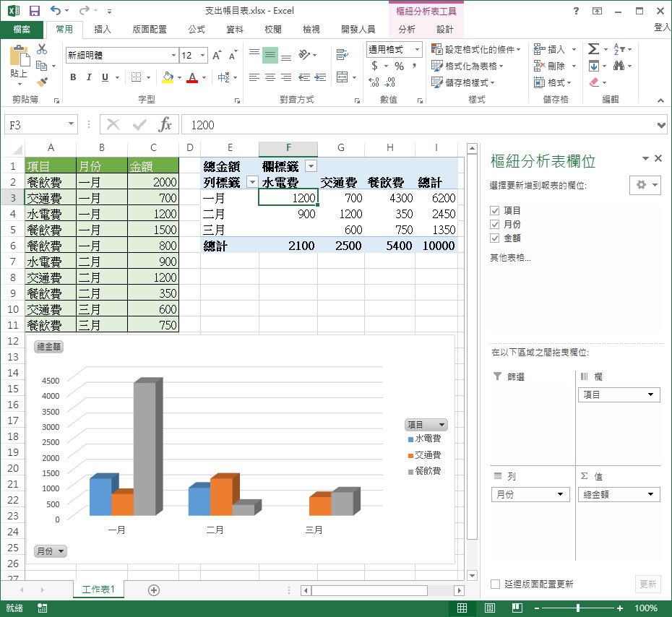Click the Format Painter brush icon
Screen dimensions: 672x617
42,82
